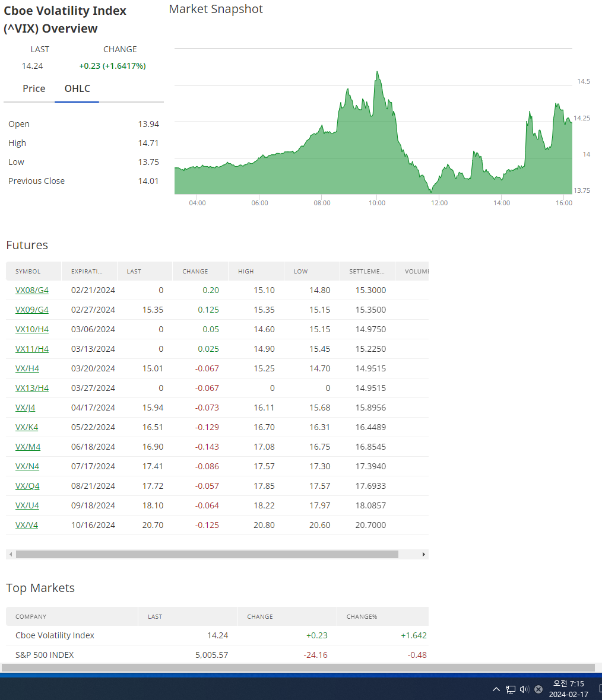Click the Open value 13.94

pos(148,124)
